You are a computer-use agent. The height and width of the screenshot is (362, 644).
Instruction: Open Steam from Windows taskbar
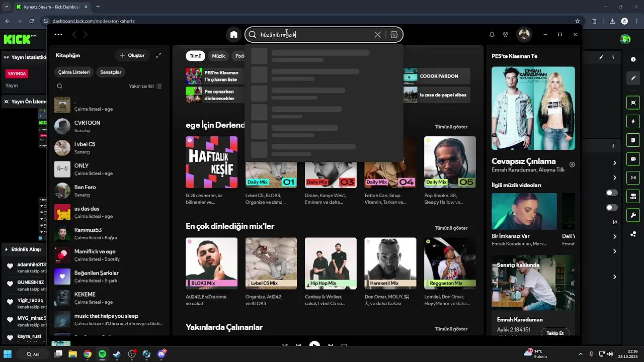pyautogui.click(x=117, y=354)
